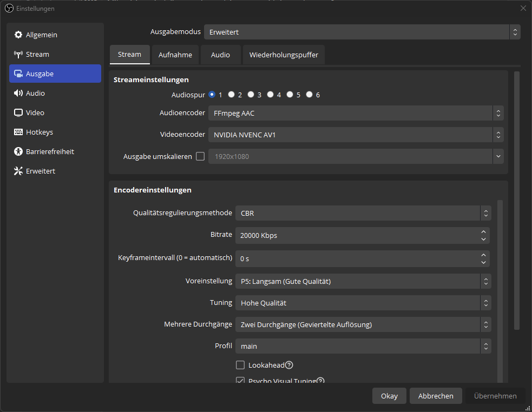532x412 pixels.
Task: Open the Hotkeys settings category
Action: (x=55, y=132)
